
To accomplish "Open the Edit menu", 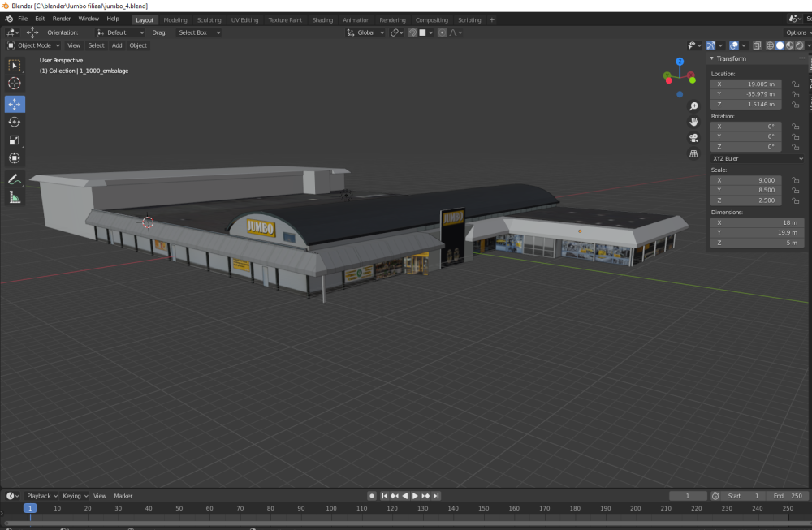I will (x=40, y=19).
